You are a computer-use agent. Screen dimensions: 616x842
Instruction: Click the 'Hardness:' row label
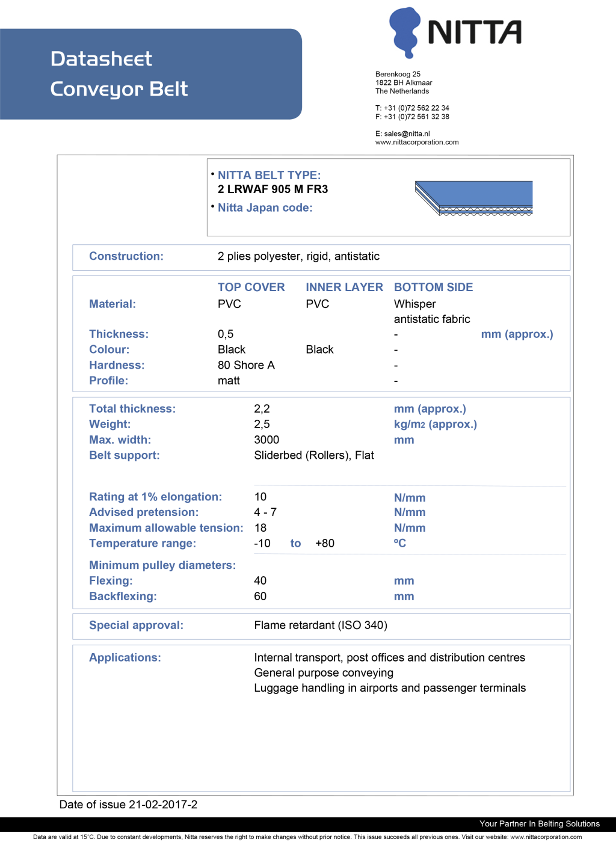117,366
